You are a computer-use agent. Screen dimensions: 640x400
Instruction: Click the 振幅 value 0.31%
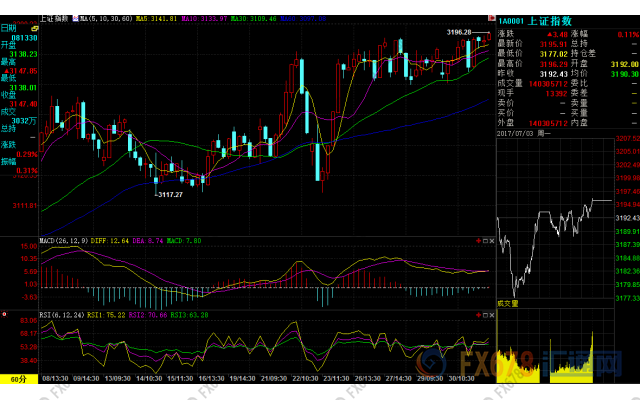(27, 171)
